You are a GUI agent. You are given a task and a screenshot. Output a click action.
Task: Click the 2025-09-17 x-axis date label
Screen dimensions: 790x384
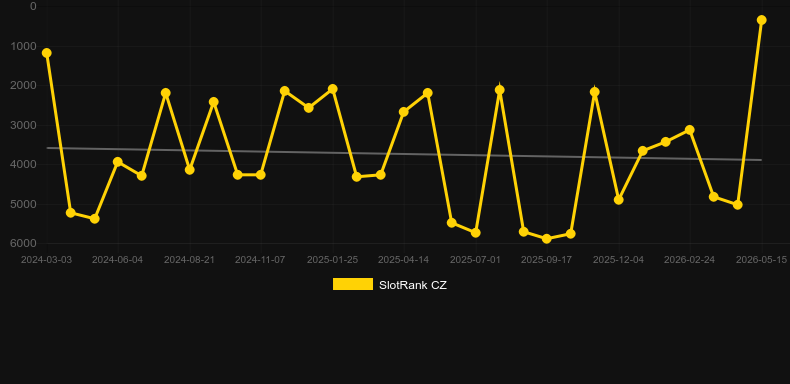tap(547, 260)
